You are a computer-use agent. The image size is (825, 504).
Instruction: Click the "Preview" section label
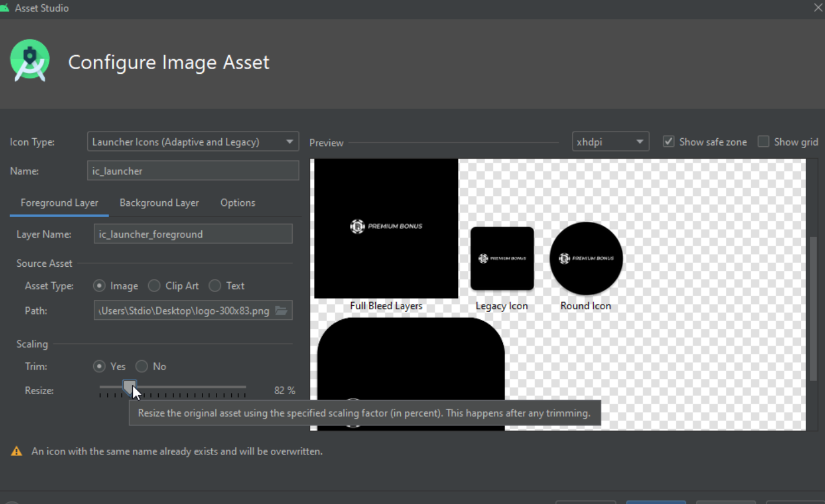326,143
